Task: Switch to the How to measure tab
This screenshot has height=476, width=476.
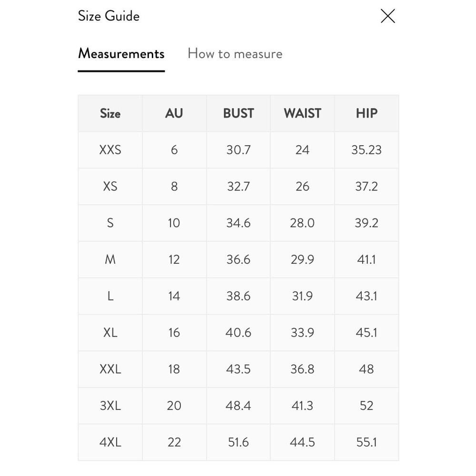Action: point(235,54)
